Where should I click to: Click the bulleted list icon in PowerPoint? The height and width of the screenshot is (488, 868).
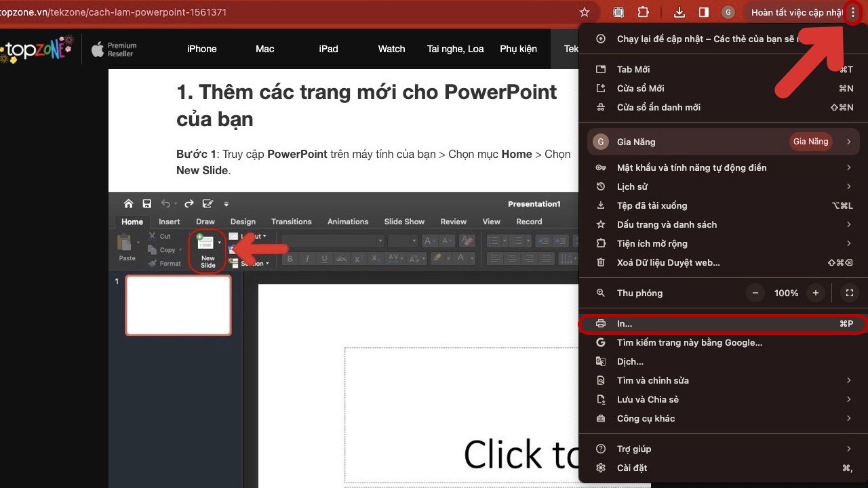click(x=494, y=241)
